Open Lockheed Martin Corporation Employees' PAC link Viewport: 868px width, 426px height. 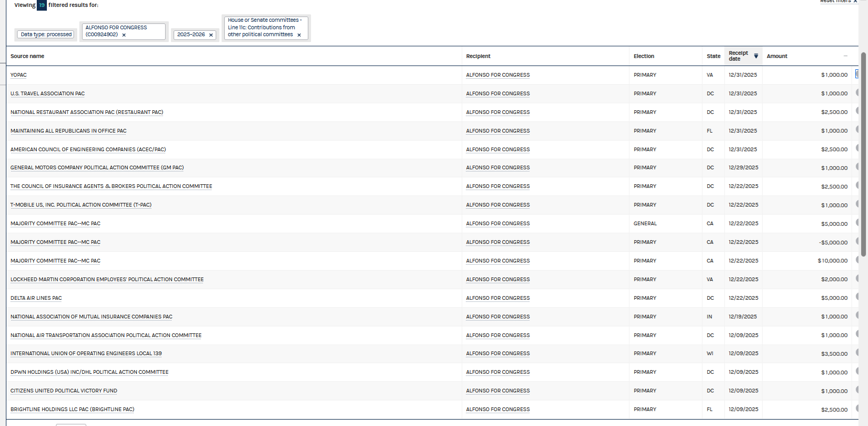tap(107, 280)
